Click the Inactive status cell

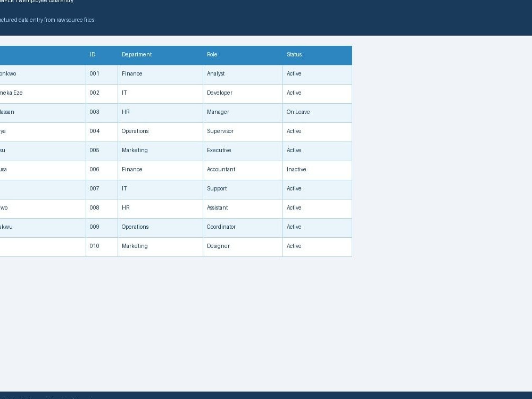coord(317,170)
